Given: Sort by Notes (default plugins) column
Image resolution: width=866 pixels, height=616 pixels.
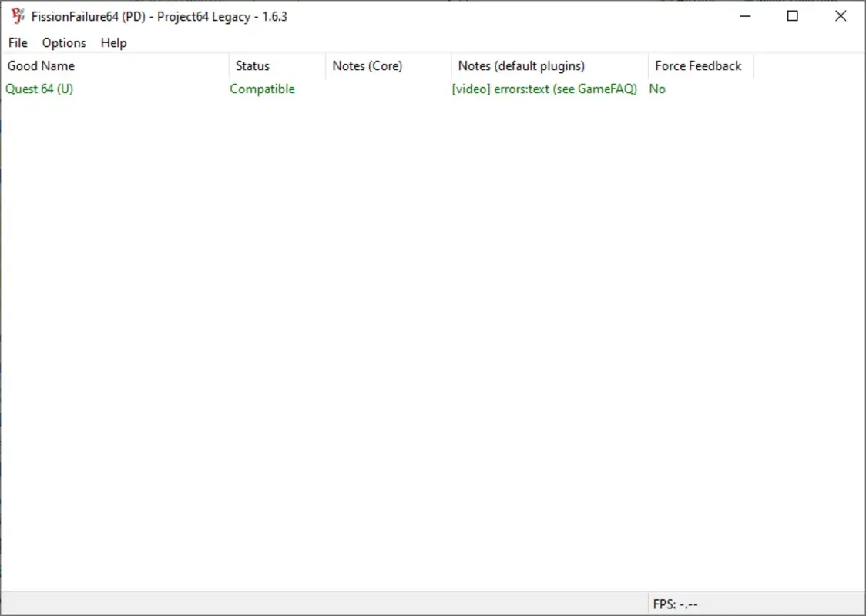Looking at the screenshot, I should (521, 65).
